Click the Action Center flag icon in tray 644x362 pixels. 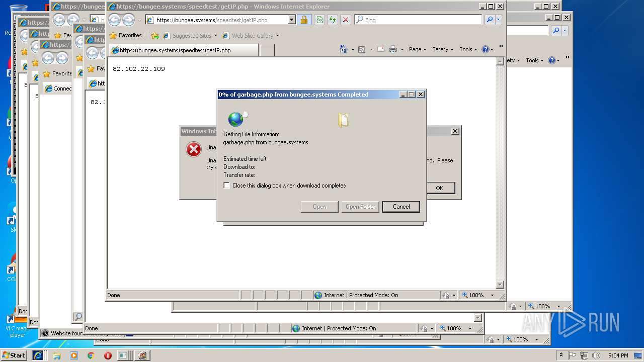click(573, 355)
